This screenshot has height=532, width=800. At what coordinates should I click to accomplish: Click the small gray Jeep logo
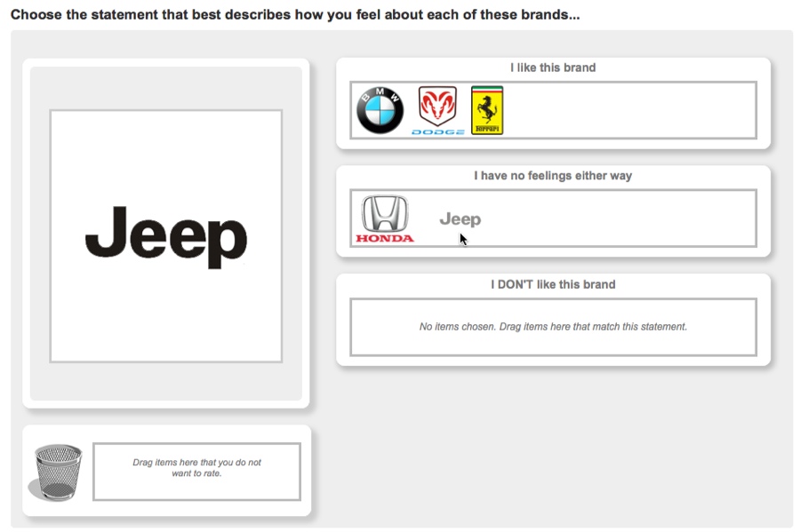tap(460, 219)
